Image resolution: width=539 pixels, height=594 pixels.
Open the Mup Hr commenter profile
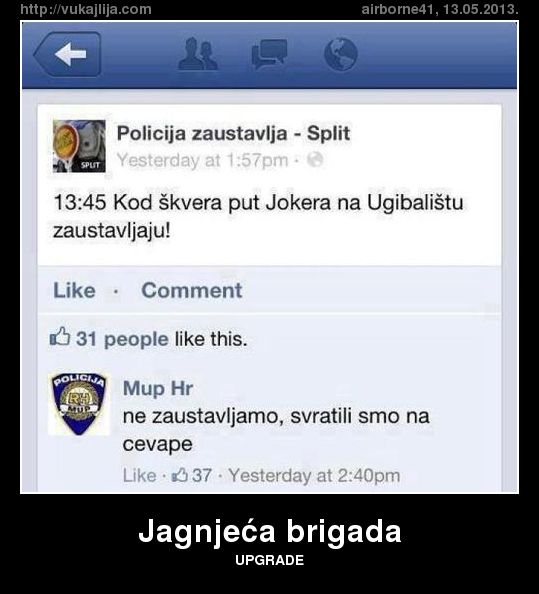coord(158,388)
